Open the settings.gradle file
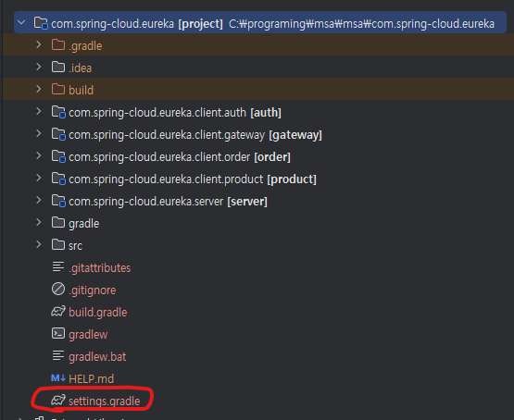Viewport: 514px width, 420px height. 105,401
